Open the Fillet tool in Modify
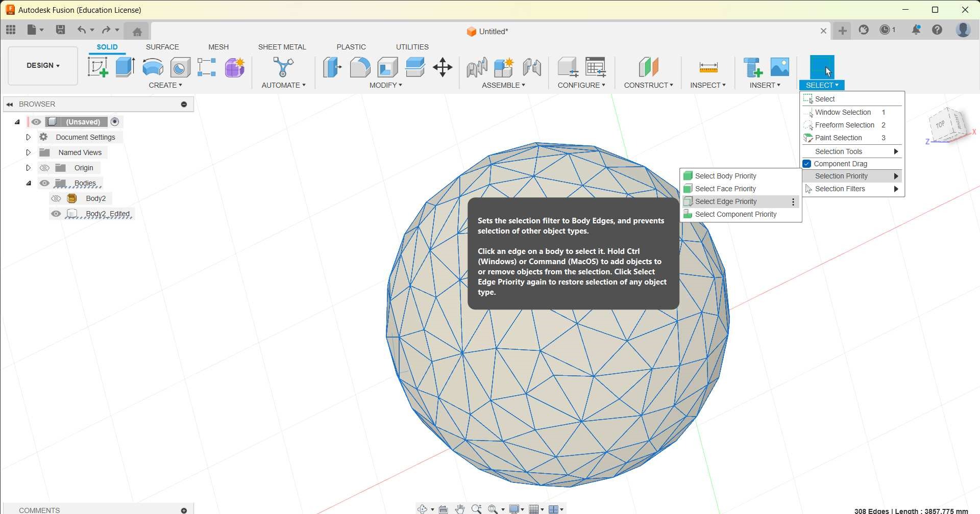Screen dimensions: 980x514 (360, 67)
